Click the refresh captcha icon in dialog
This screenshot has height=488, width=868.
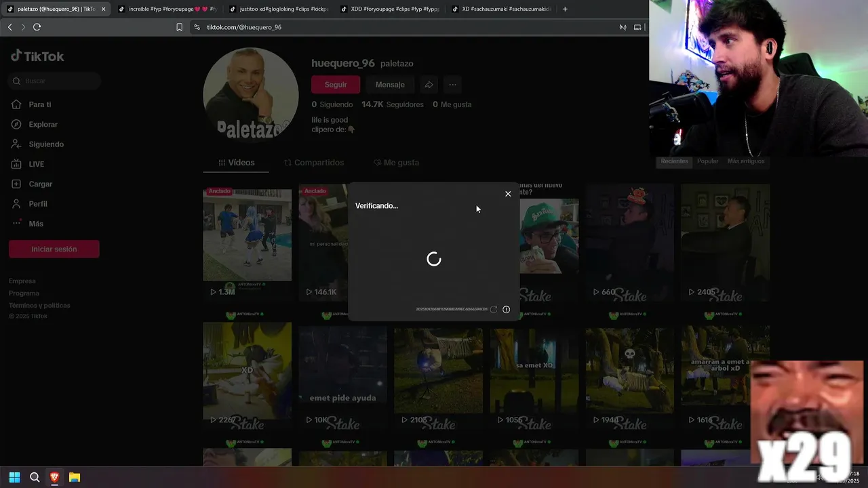tap(494, 309)
